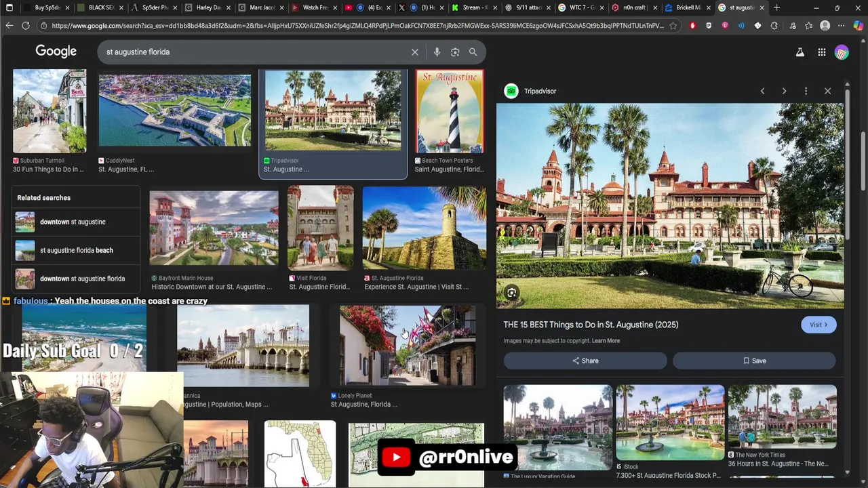This screenshot has width=868, height=488.
Task: Show the next image in preview panel
Action: (784, 91)
